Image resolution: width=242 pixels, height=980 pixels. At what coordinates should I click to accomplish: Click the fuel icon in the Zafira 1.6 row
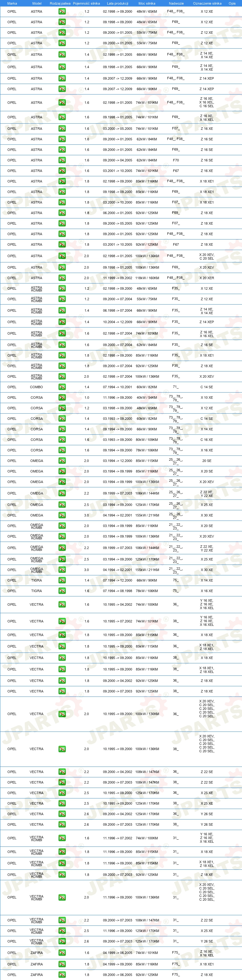coord(62,953)
